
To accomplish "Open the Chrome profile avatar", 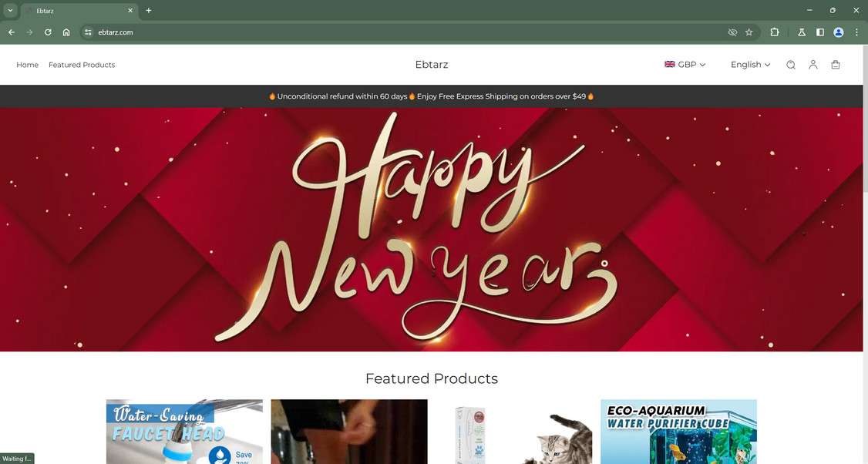I will pyautogui.click(x=839, y=32).
